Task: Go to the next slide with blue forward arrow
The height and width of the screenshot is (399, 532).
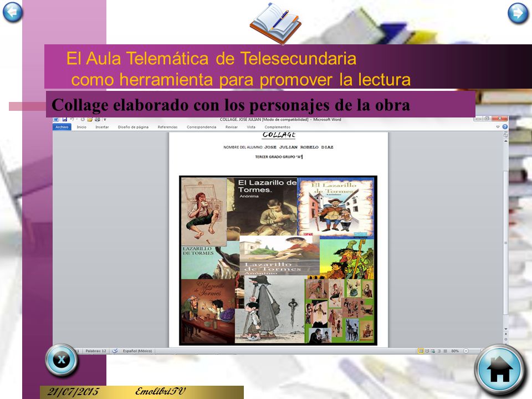Action: (518, 13)
